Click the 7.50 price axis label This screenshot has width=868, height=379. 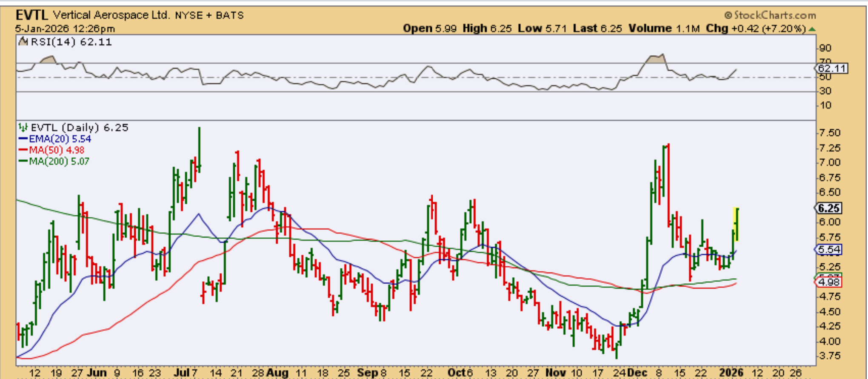pos(829,133)
